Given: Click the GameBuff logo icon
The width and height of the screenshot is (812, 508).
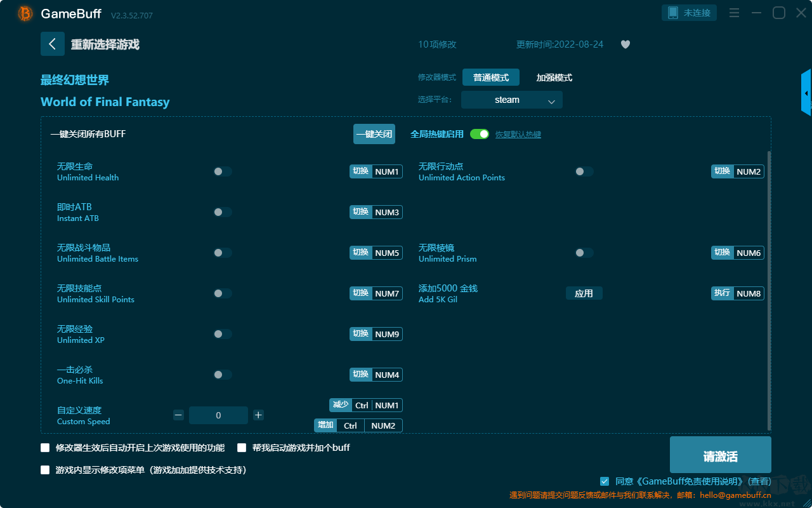Looking at the screenshot, I should [x=25, y=13].
